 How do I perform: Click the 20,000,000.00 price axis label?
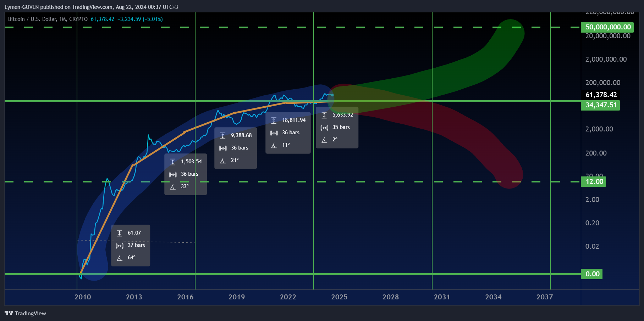click(x=608, y=36)
